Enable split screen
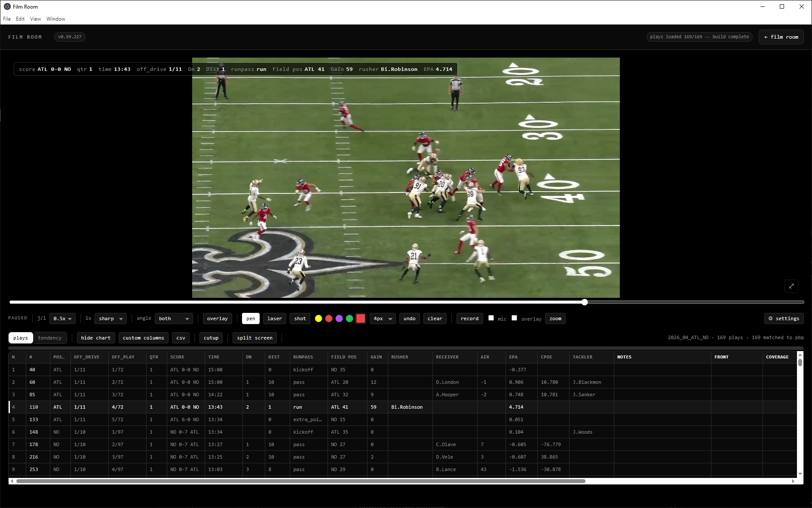 pos(255,338)
